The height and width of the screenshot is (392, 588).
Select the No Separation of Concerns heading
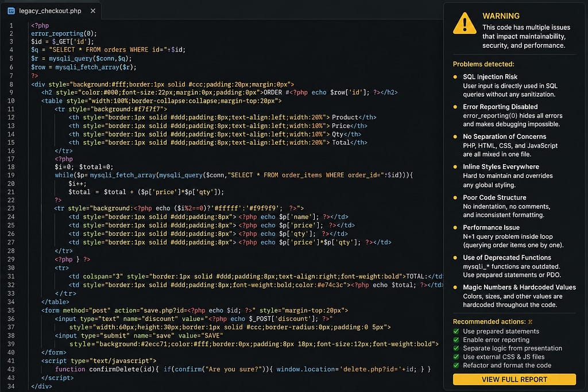(x=504, y=137)
